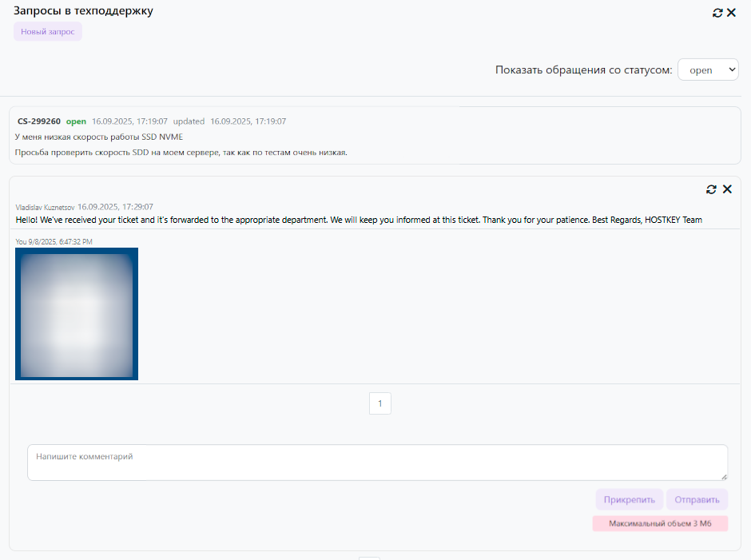The image size is (751, 560).
Task: Open the blurred attached image thumbnail
Action: click(x=77, y=314)
